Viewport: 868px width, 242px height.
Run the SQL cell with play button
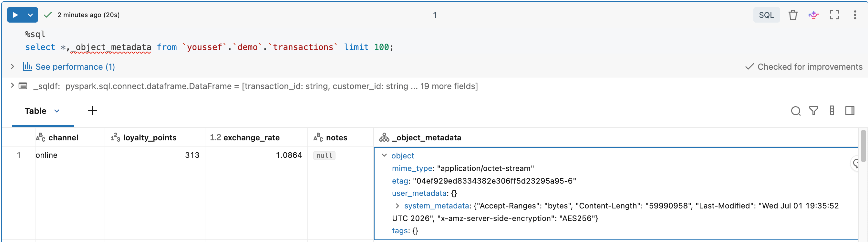[15, 15]
